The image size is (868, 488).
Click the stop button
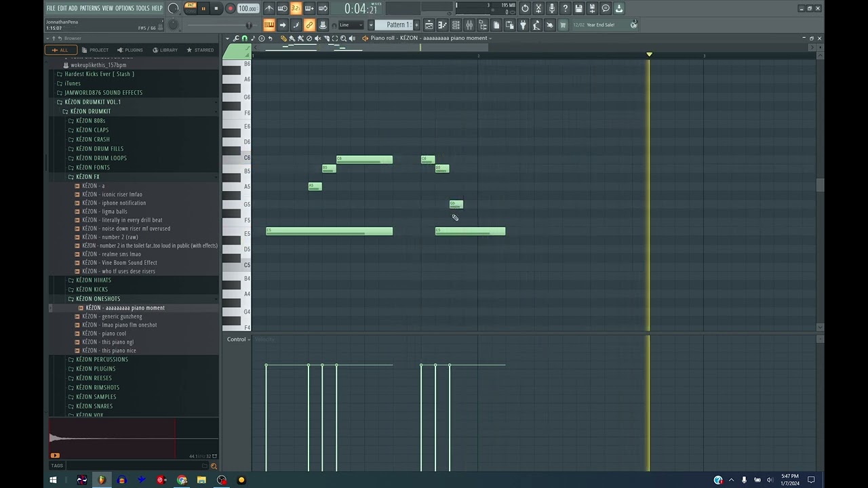(216, 8)
